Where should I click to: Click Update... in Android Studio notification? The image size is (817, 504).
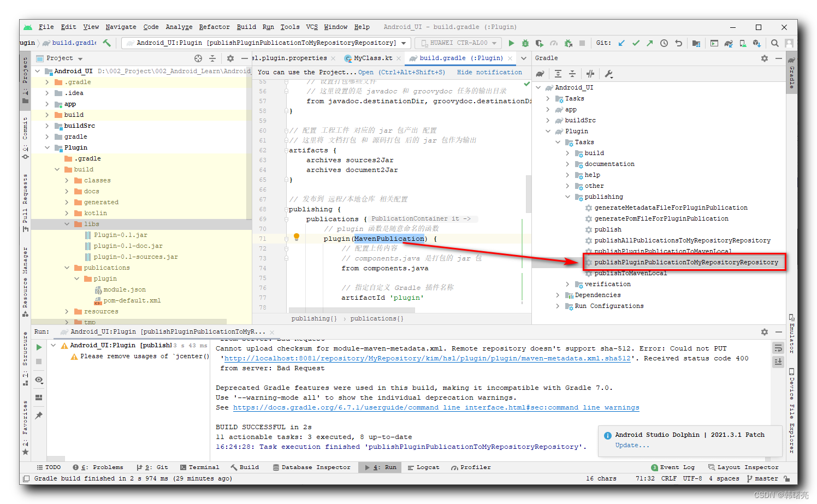click(632, 446)
